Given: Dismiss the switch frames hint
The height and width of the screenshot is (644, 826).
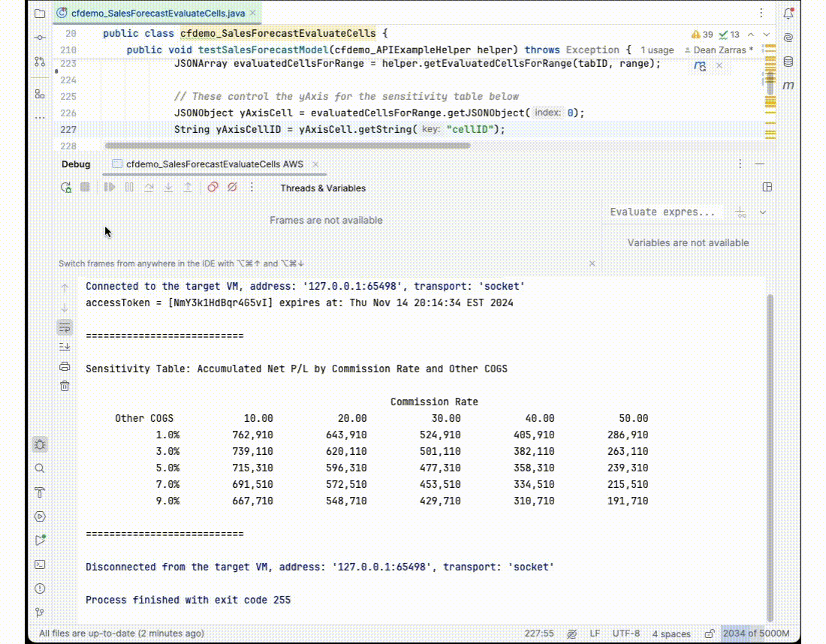Looking at the screenshot, I should pos(592,263).
